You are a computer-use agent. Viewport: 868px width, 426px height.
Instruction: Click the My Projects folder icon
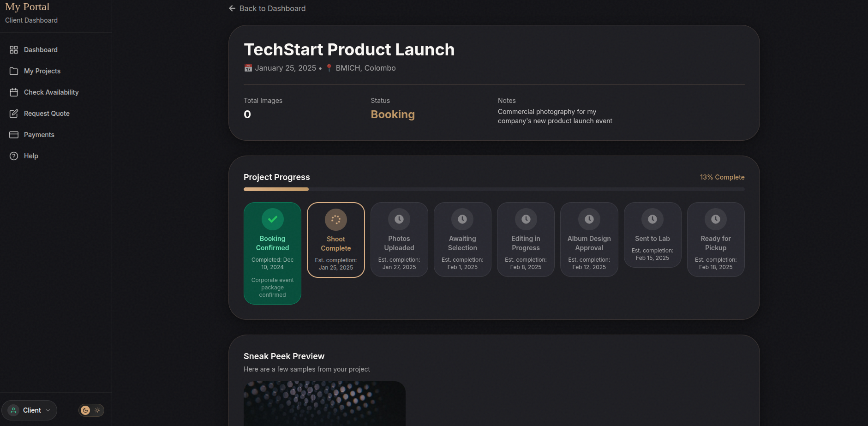(x=14, y=71)
